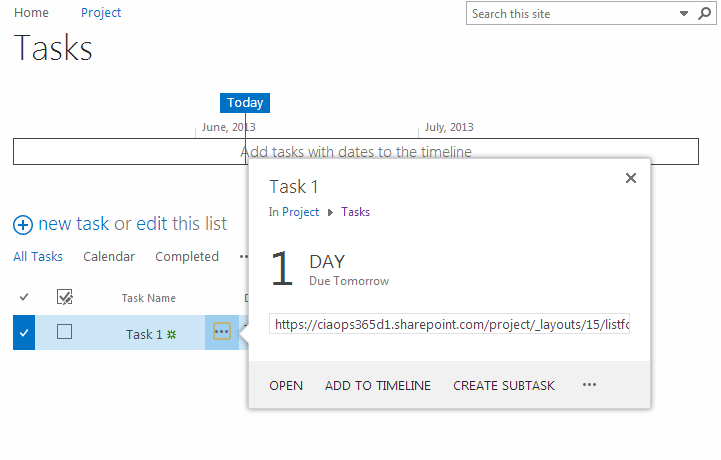Click the search magnifier icon

pyautogui.click(x=704, y=14)
